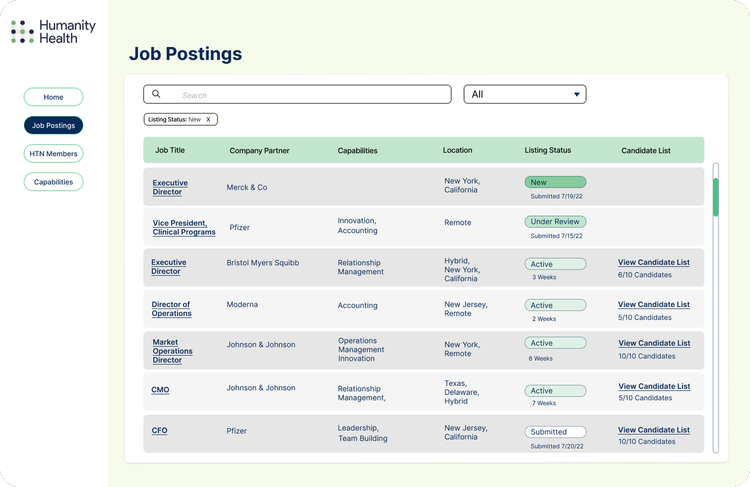The width and height of the screenshot is (750, 487).
Task: Go to the Home page
Action: tap(54, 97)
